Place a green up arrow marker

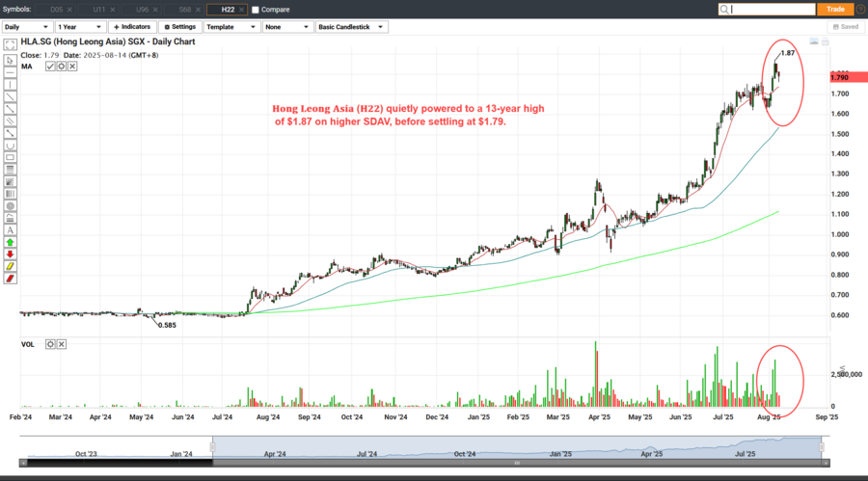coord(10,243)
